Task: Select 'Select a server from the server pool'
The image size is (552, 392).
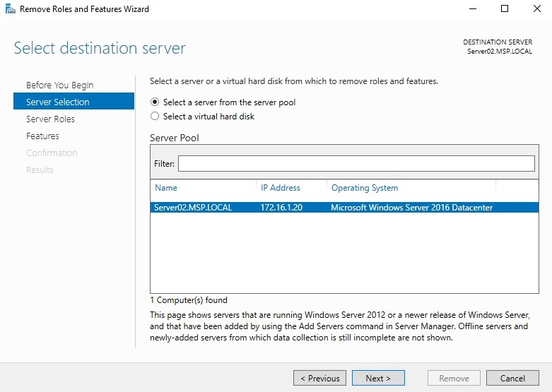Action: 155,102
